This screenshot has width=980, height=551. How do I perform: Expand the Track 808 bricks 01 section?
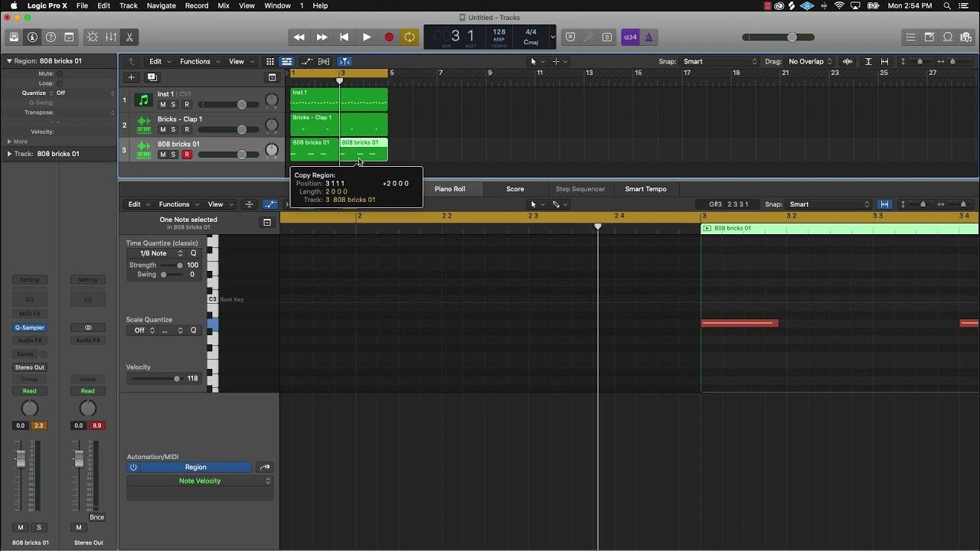pos(9,154)
